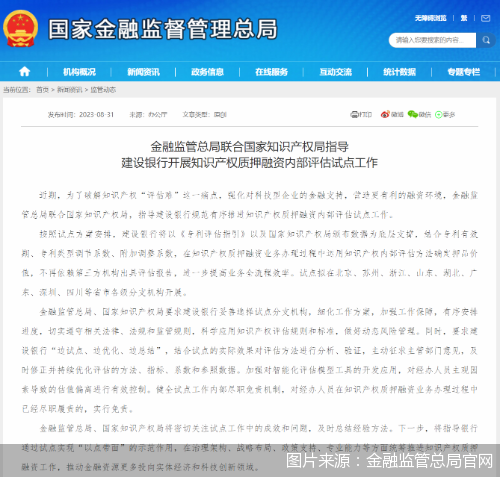Click 监管动态 in the breadcrumb

(103, 90)
